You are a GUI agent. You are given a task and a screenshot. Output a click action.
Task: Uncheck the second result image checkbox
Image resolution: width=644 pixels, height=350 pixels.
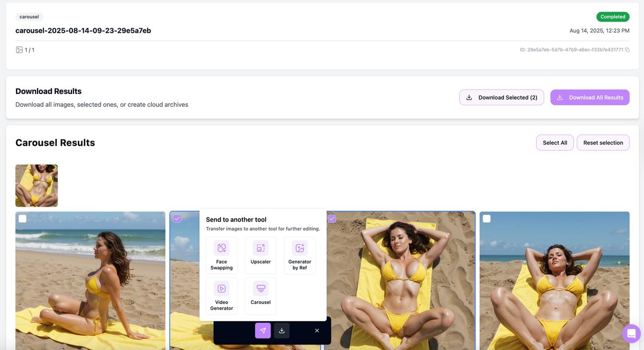pos(177,218)
